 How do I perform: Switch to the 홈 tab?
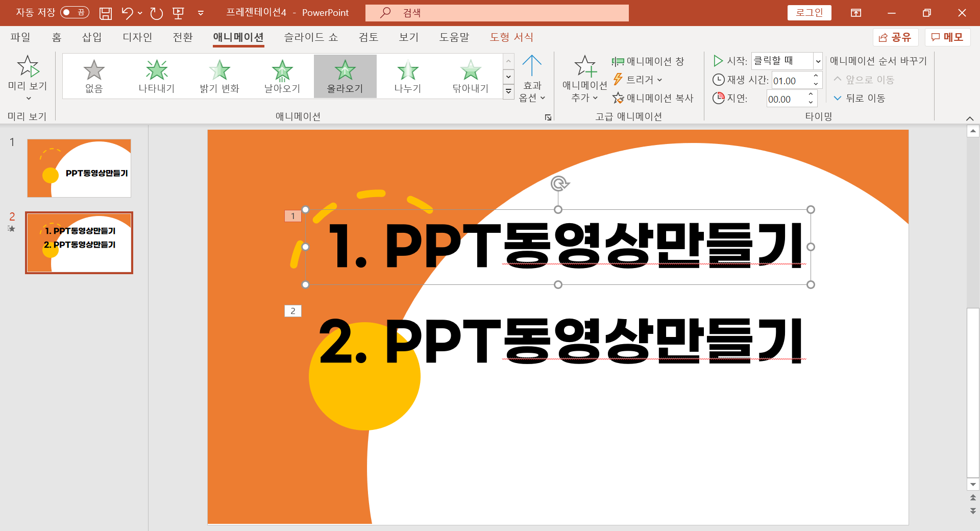(56, 37)
